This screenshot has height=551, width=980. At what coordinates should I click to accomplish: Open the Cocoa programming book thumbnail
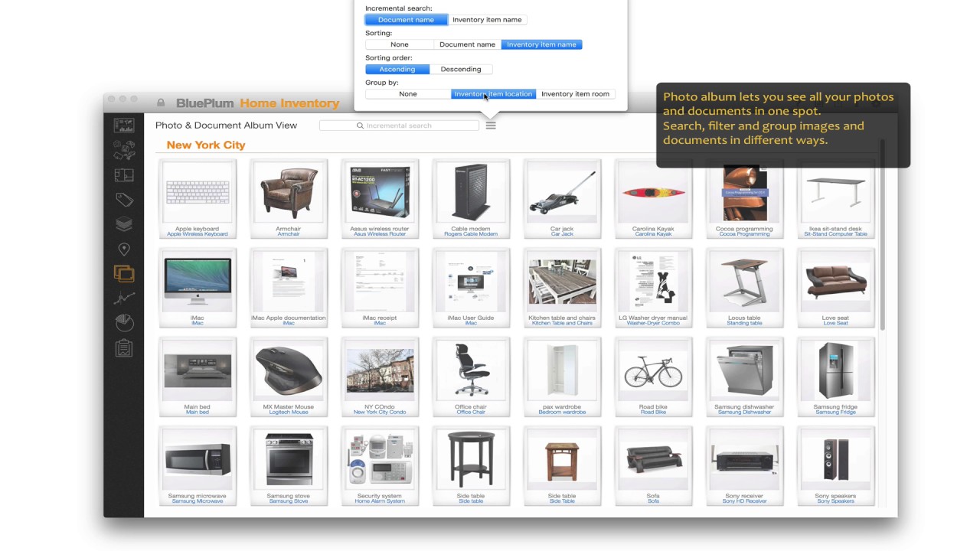point(744,194)
